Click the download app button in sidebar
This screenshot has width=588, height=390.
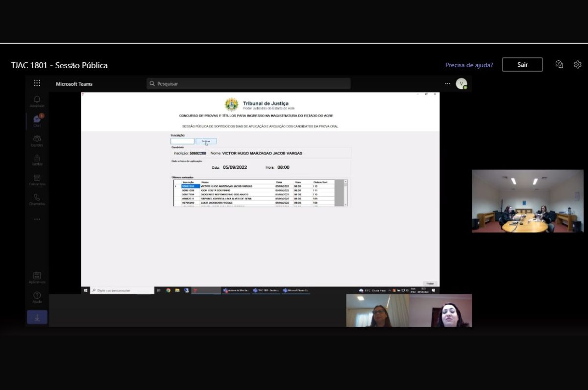pos(37,317)
